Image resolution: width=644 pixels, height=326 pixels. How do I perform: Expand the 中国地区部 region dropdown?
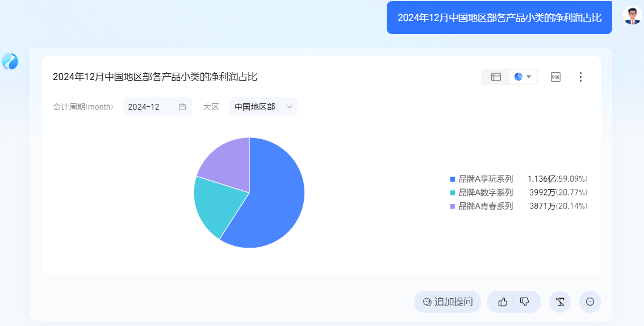(x=264, y=107)
